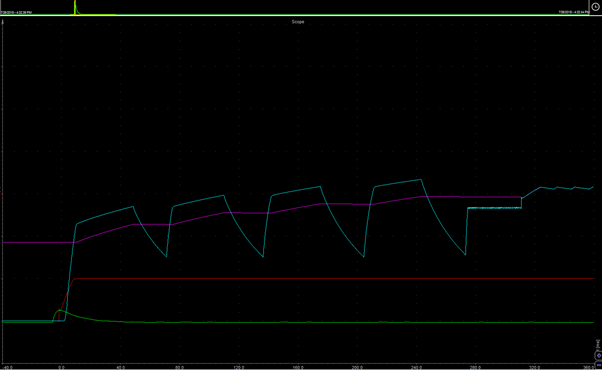
Task: Click the start timestamp in the overview strip
Action: 16,12
